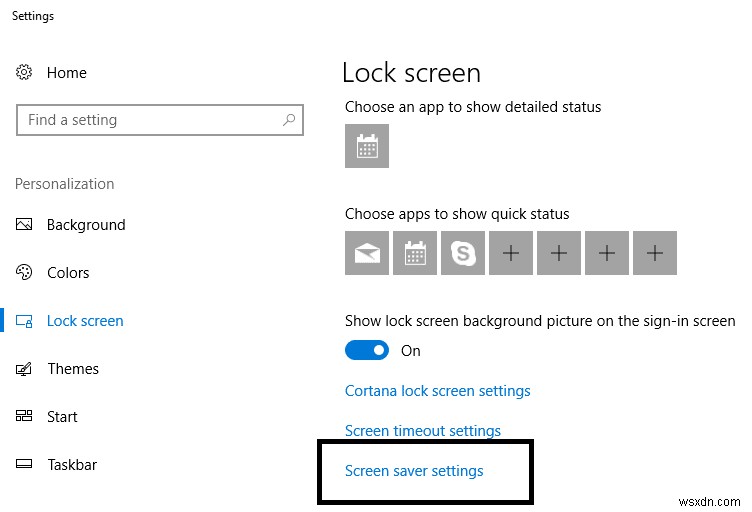
Task: Click the Taskbar icon in sidebar
Action: (x=24, y=464)
